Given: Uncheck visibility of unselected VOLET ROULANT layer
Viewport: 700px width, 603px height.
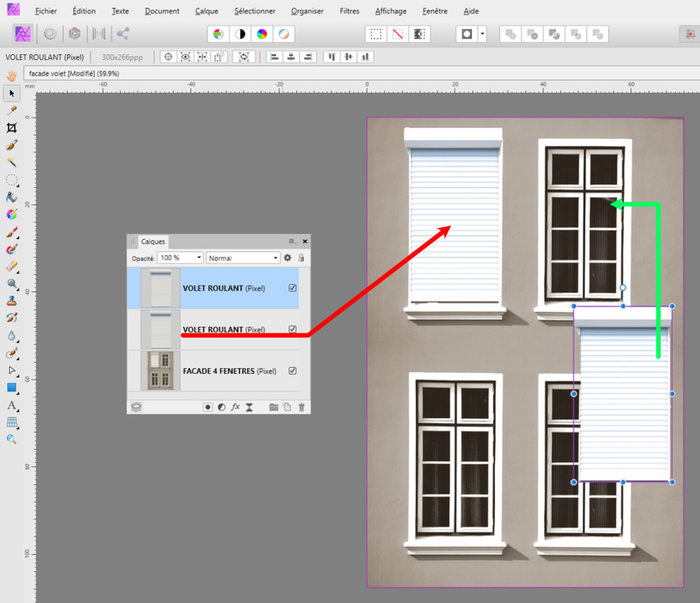Looking at the screenshot, I should point(292,329).
